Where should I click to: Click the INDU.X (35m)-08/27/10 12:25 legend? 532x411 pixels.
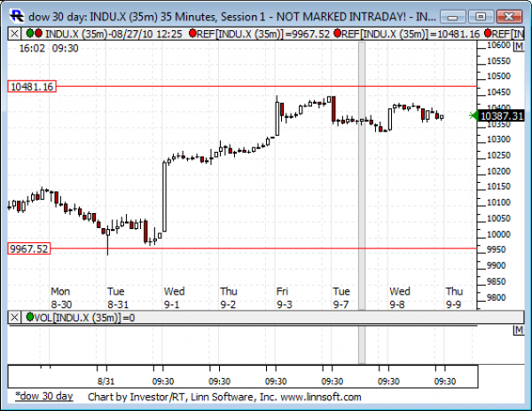click(x=113, y=34)
